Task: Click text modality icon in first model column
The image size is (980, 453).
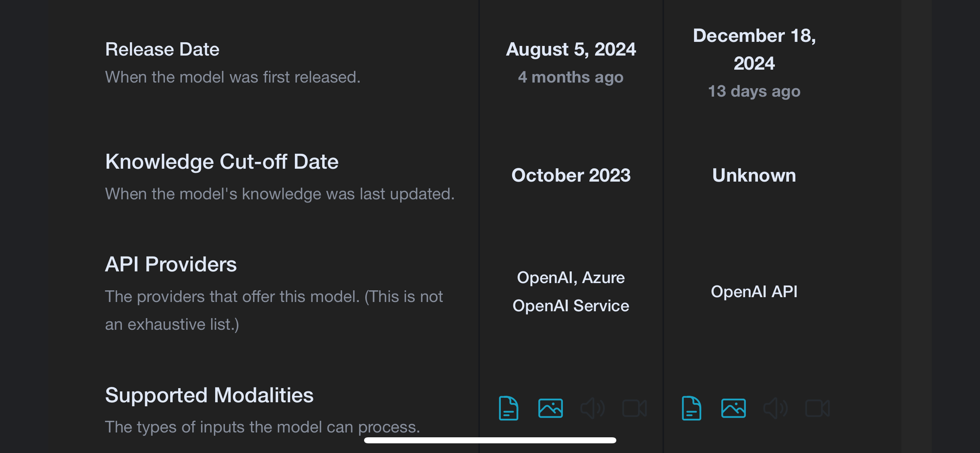Action: (x=509, y=408)
